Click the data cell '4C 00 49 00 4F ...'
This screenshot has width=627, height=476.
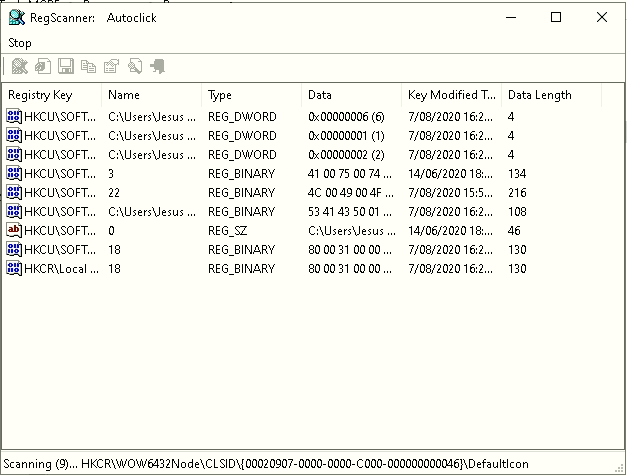click(x=351, y=193)
